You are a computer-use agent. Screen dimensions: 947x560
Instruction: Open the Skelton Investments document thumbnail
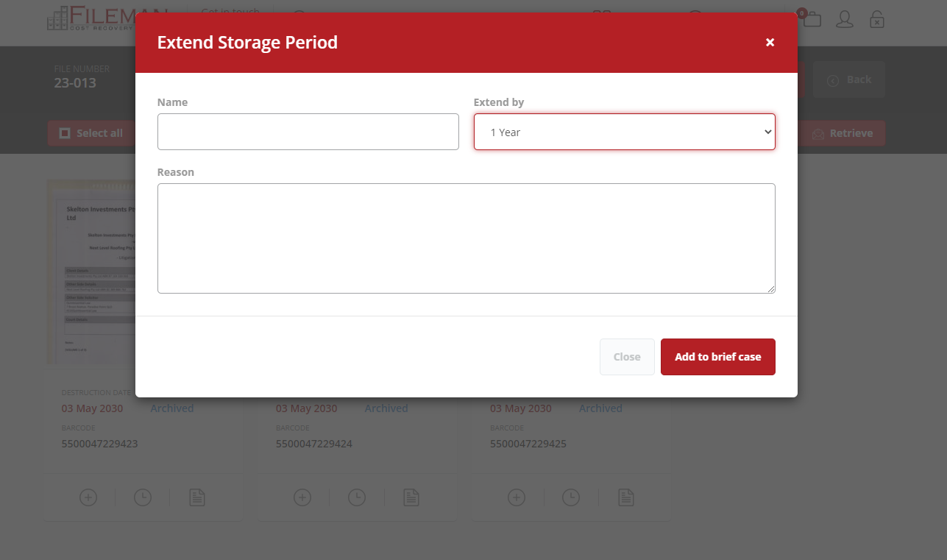[91, 272]
